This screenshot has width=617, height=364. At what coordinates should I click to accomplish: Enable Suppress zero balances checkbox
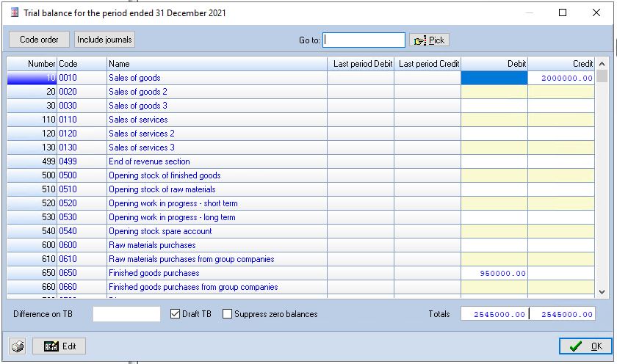[227, 313]
